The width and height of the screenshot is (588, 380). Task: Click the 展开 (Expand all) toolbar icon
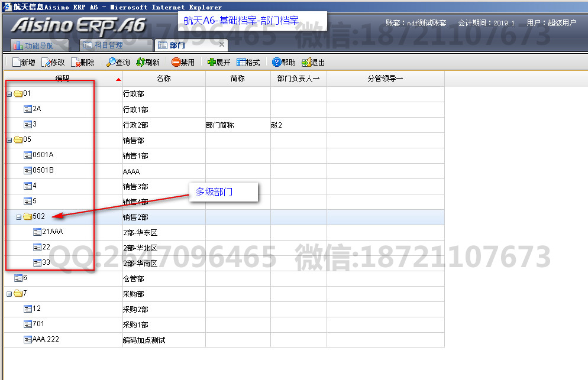(x=212, y=63)
